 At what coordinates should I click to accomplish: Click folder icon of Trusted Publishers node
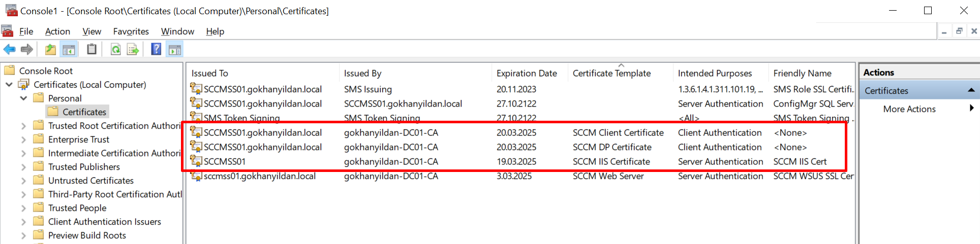coord(38,166)
